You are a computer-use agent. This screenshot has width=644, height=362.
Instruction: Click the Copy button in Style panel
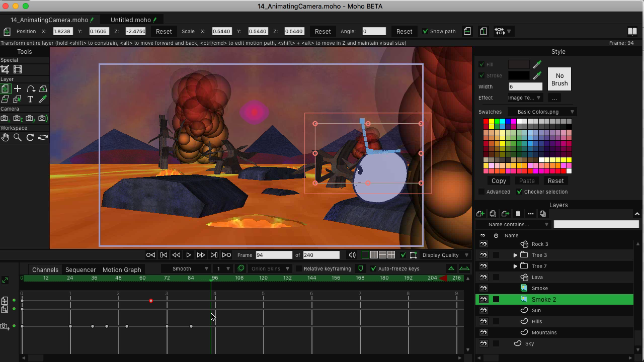click(x=499, y=180)
